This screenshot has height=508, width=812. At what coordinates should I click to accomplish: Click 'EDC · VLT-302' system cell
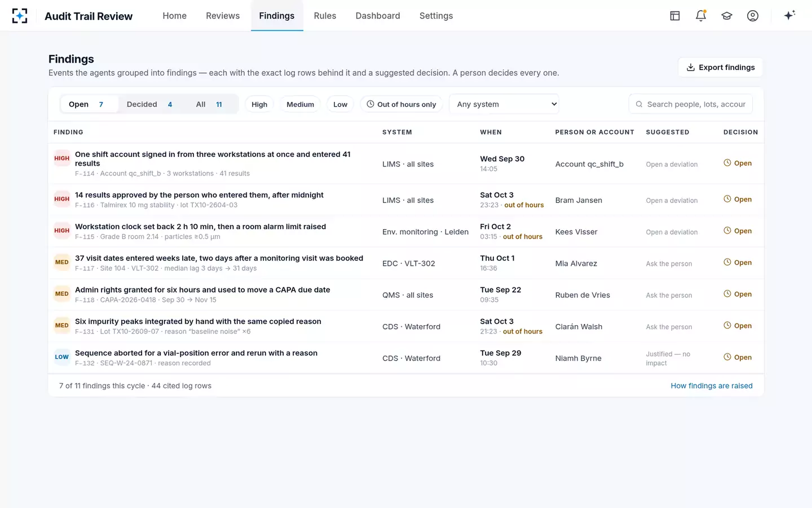pos(409,264)
